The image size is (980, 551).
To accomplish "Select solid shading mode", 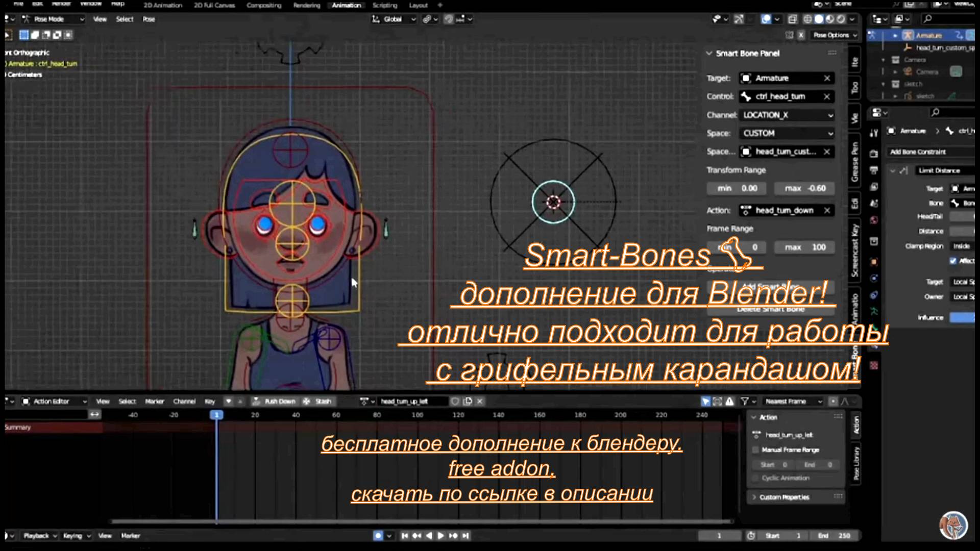I will click(x=819, y=19).
